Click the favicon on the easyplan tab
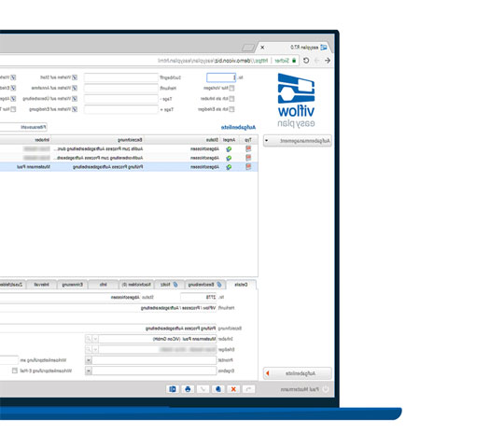This screenshot has height=448, width=504. tap(324, 48)
